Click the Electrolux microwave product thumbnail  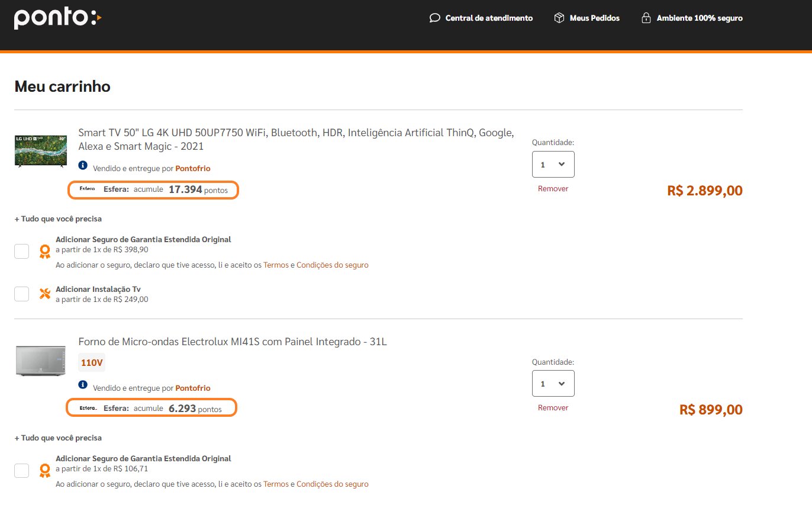click(40, 360)
